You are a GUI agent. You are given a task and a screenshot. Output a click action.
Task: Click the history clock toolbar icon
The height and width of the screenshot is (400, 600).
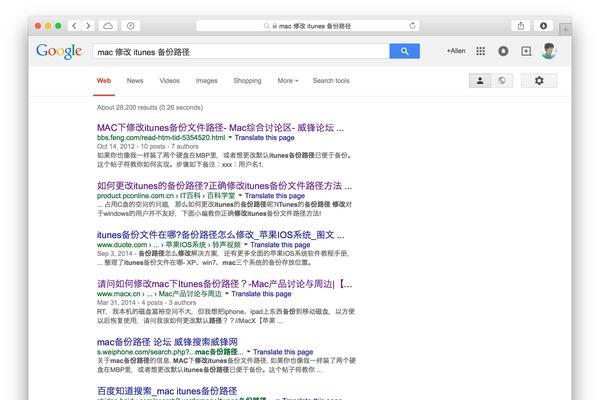click(130, 26)
